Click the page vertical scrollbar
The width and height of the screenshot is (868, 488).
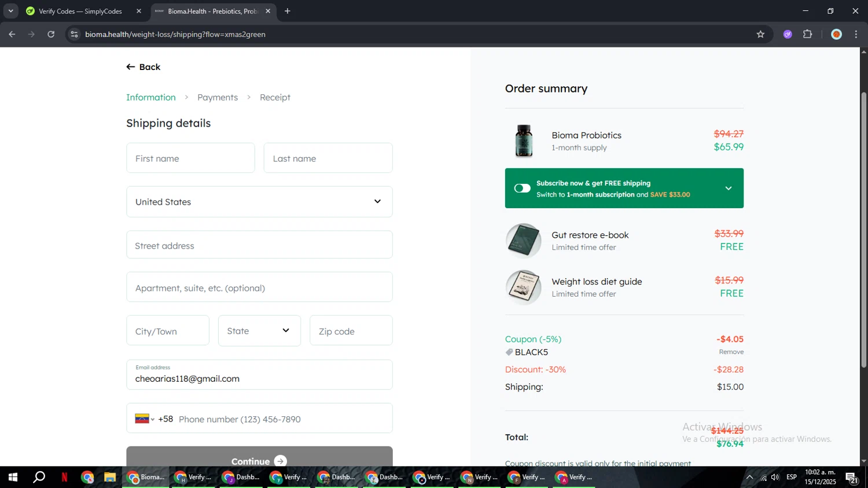click(x=864, y=230)
